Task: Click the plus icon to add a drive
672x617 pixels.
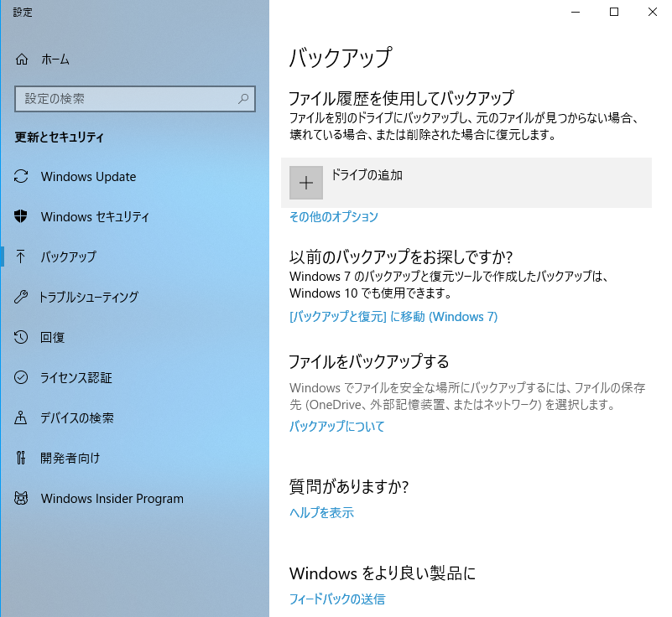Action: tap(306, 182)
